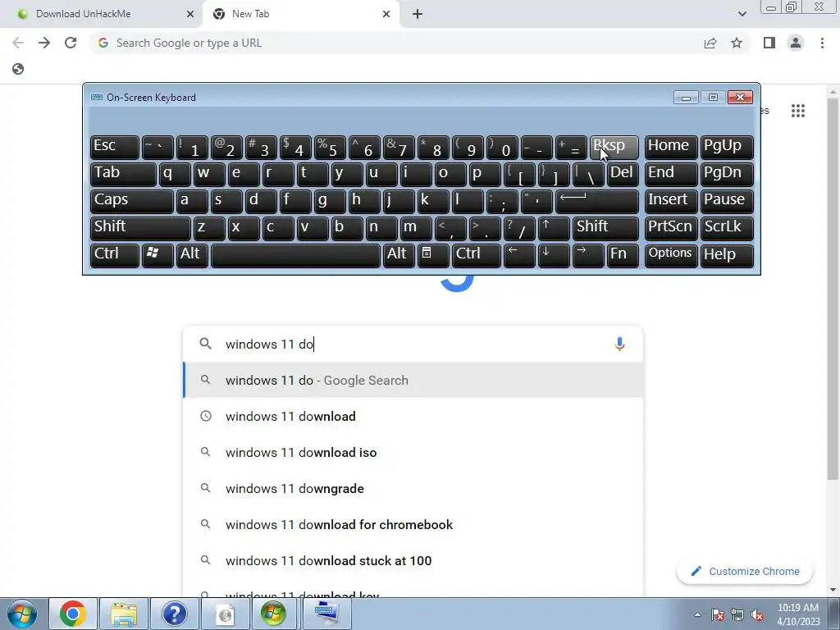This screenshot has height=630, width=840.
Task: Select the New Tab tab
Action: pyautogui.click(x=301, y=14)
